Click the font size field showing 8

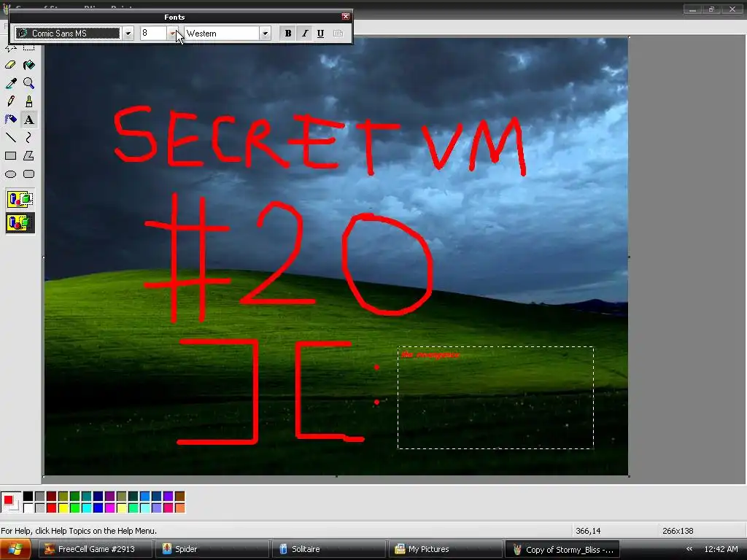pyautogui.click(x=153, y=34)
